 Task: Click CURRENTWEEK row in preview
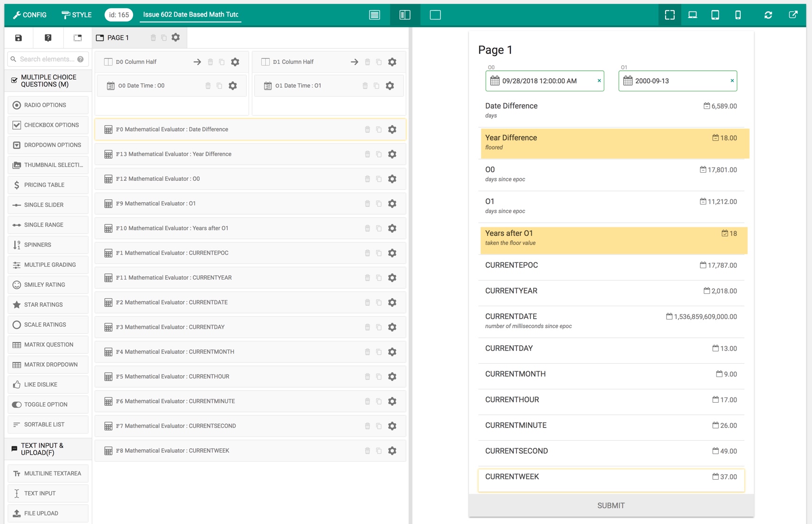[611, 480]
